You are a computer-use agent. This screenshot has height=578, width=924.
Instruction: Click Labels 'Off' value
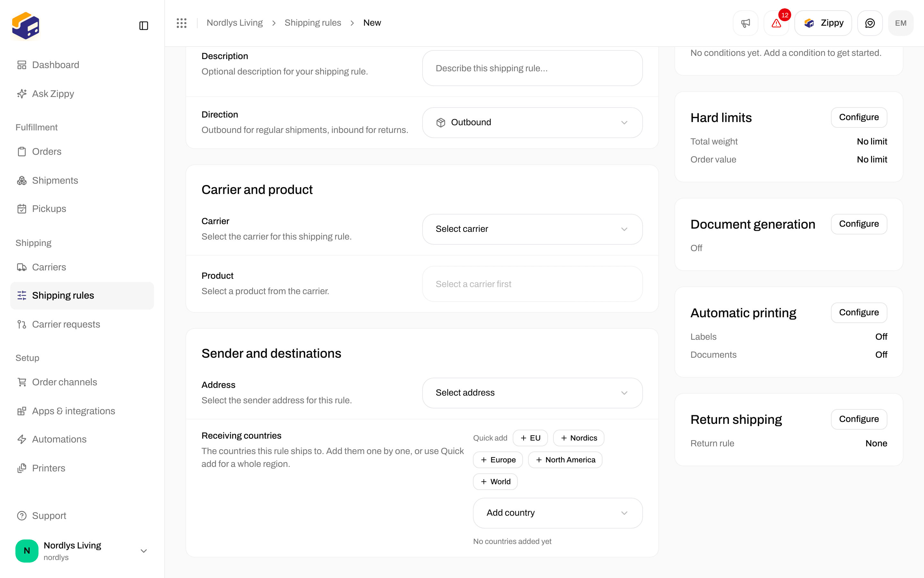pyautogui.click(x=881, y=337)
